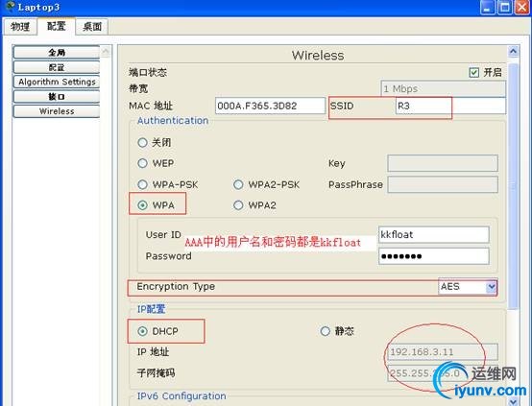This screenshot has width=532, height=406.
Task: Click the PassPhrase input field
Action: pos(443,184)
